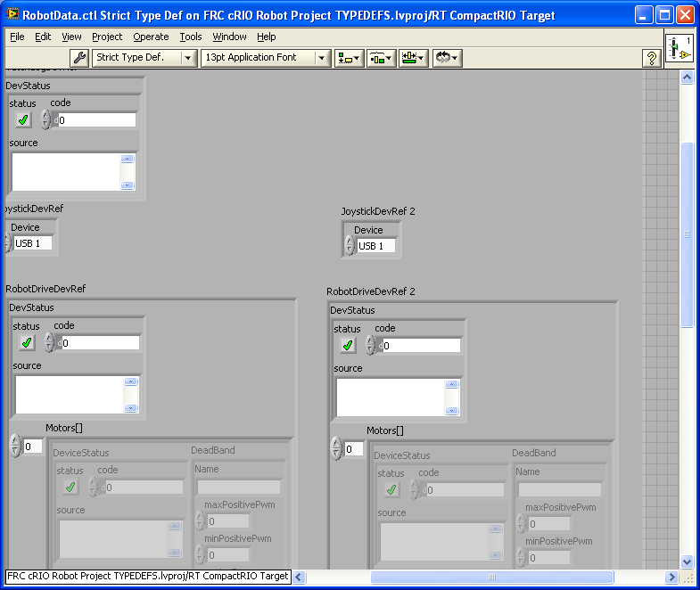The image size is (700, 590).
Task: Open the Edit menu
Action: (x=43, y=37)
